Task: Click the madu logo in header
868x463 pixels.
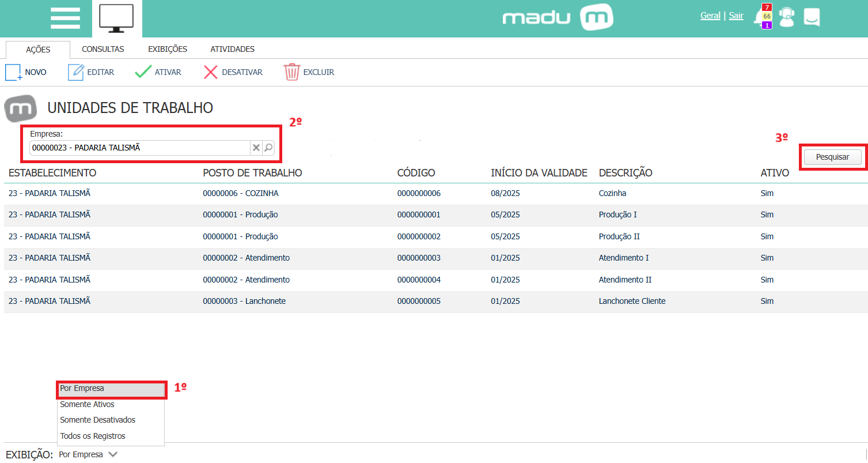Action: [558, 18]
